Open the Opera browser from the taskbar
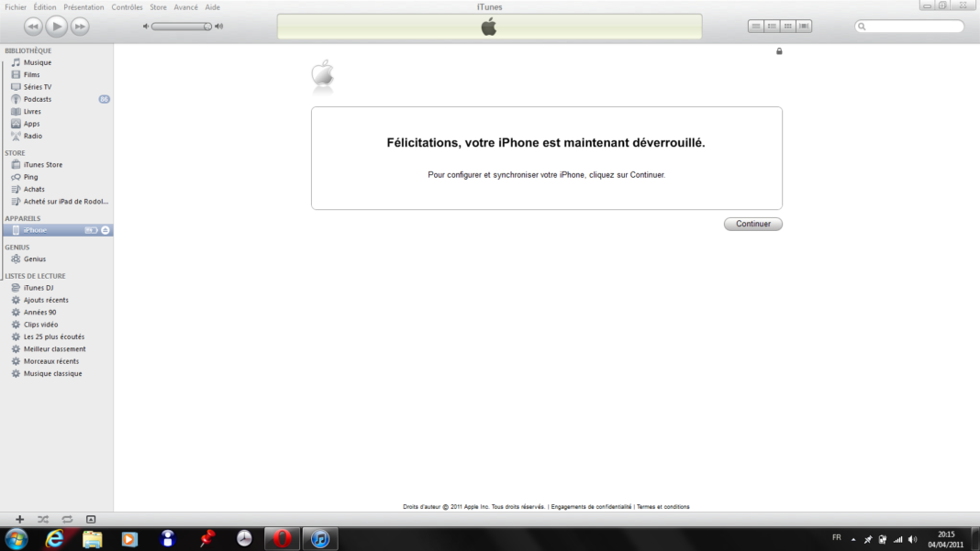The width and height of the screenshot is (980, 551). click(x=282, y=538)
